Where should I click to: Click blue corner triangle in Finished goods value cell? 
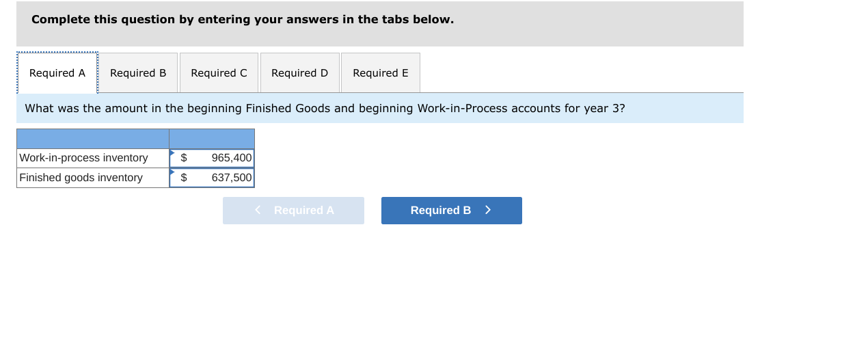click(172, 172)
